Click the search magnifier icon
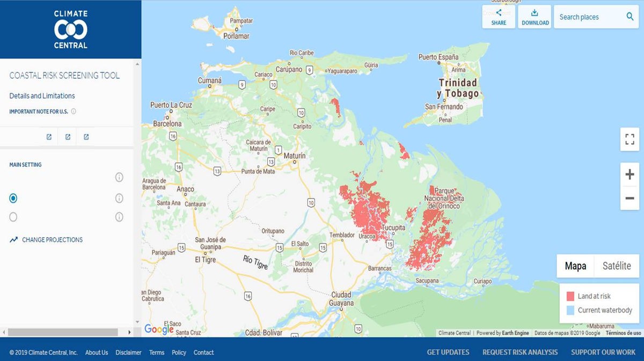This screenshot has width=644, height=361. (x=630, y=17)
